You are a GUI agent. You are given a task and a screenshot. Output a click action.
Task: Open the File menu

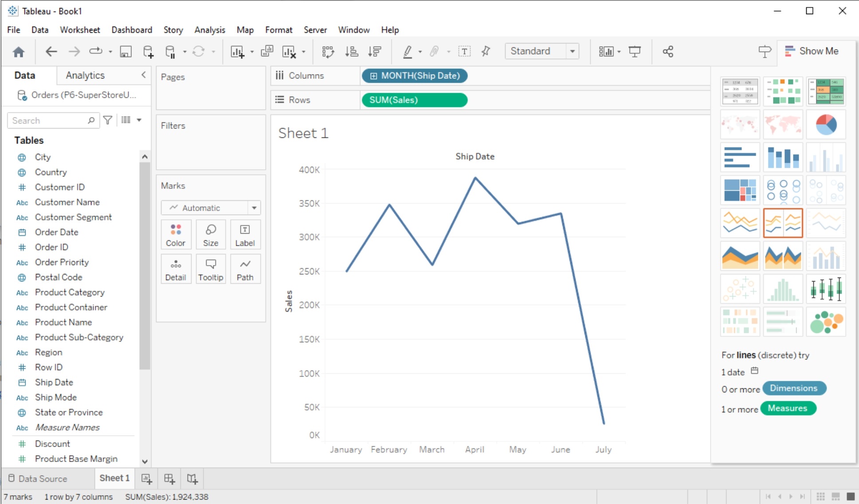click(x=13, y=30)
